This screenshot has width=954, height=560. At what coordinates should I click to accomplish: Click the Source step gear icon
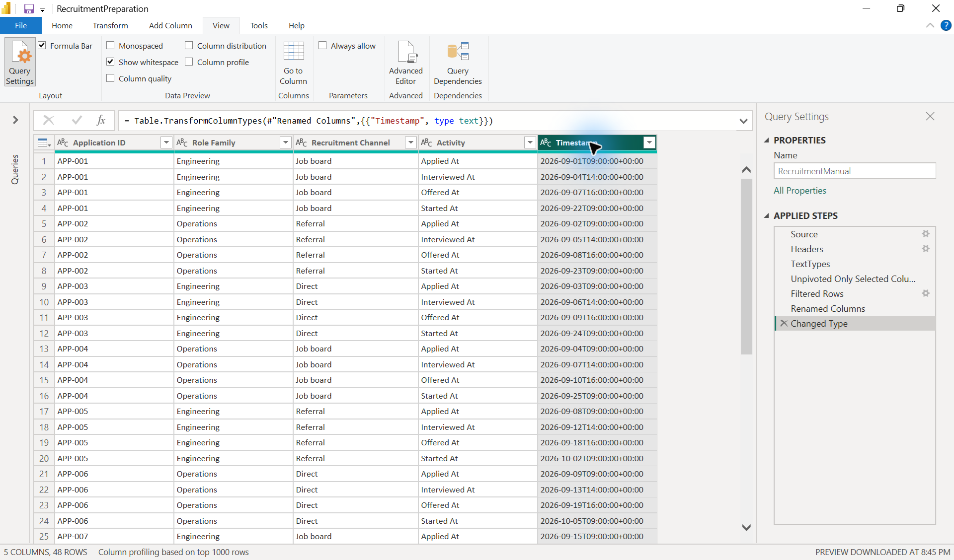[926, 234]
